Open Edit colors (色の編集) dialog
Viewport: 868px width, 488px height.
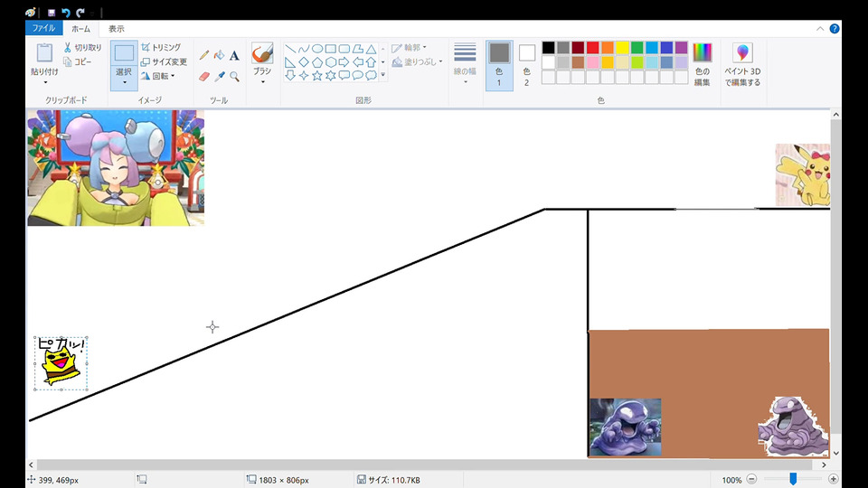tap(702, 65)
